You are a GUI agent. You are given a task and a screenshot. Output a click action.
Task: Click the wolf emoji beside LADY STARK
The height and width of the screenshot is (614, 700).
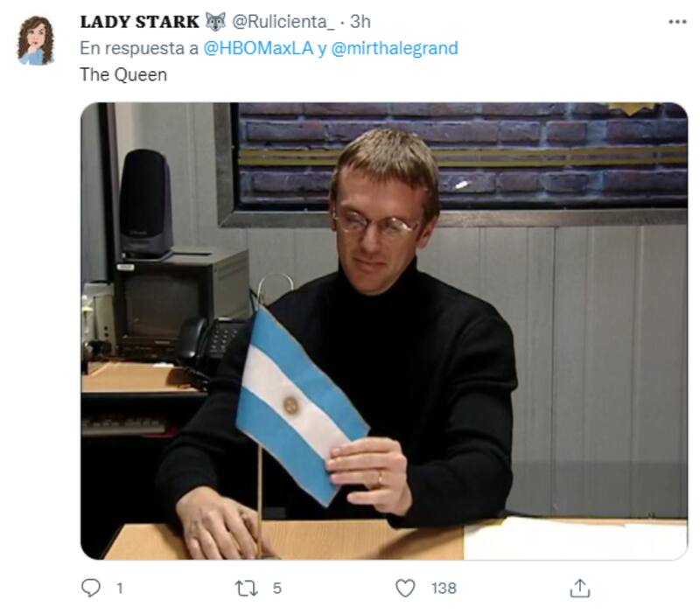pos(215,21)
